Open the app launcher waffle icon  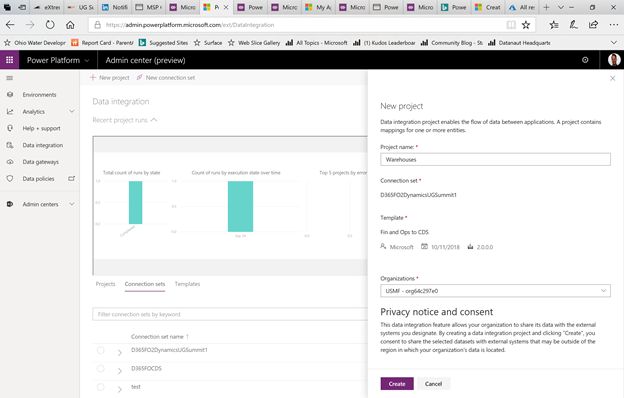[x=9, y=60]
